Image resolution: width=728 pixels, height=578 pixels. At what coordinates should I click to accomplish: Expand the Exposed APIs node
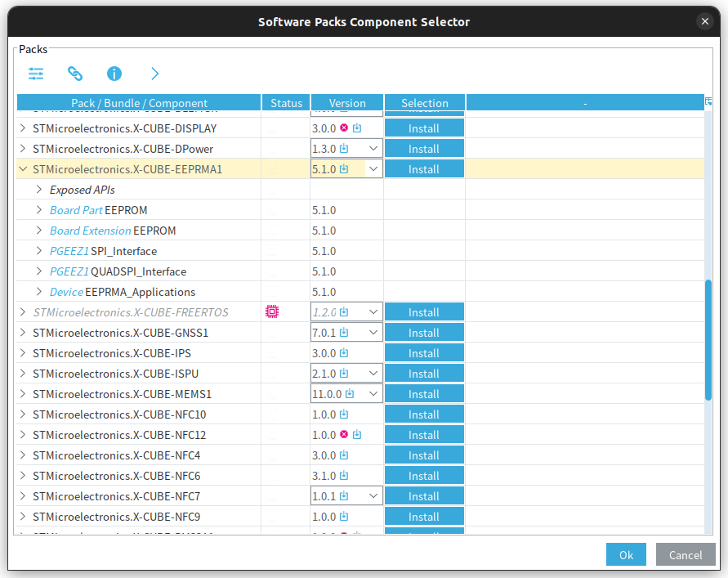coord(39,190)
